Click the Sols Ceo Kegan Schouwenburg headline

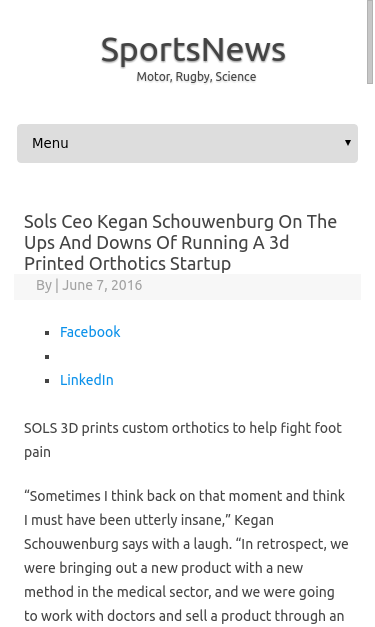tap(180, 243)
